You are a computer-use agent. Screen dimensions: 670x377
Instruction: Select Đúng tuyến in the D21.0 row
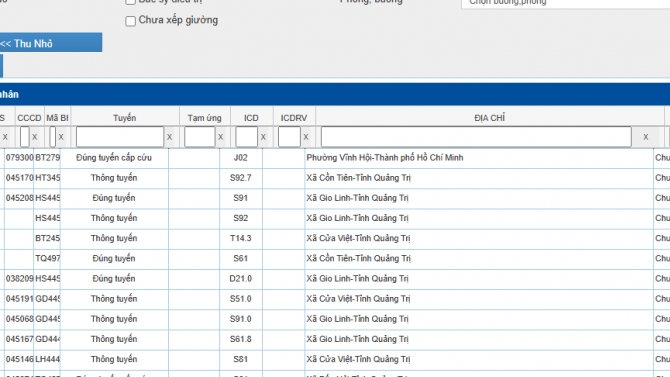[x=114, y=278]
